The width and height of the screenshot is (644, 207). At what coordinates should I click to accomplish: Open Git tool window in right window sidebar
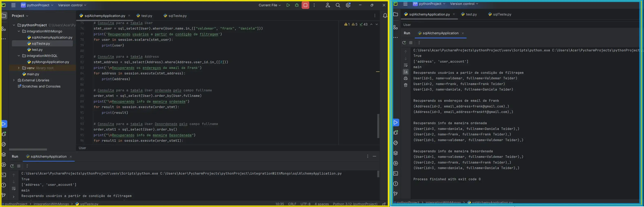(395, 194)
